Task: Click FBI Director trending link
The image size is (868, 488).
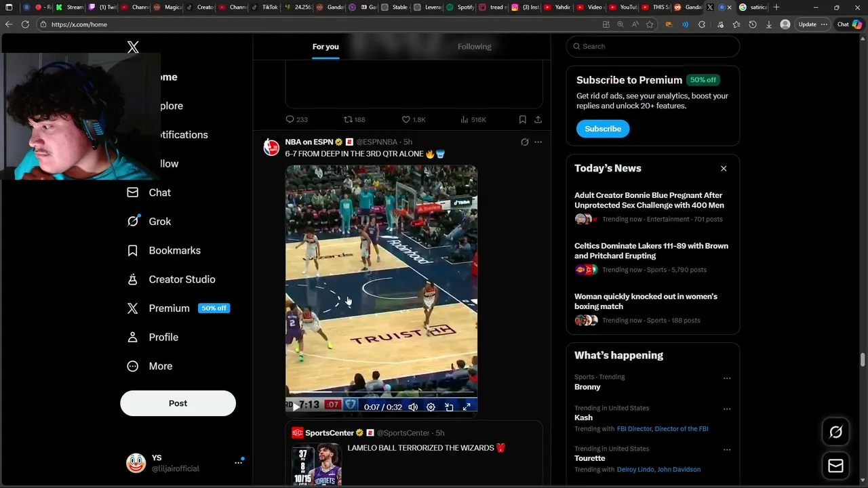Action: tap(633, 429)
